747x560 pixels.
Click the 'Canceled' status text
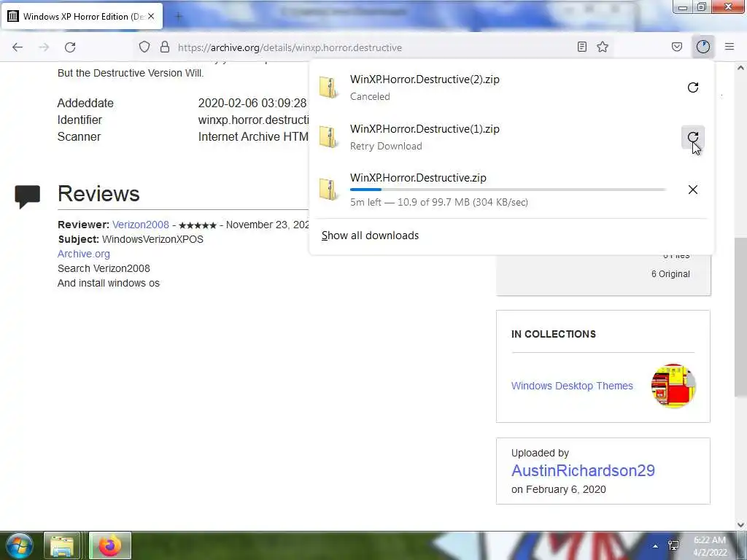[370, 97]
